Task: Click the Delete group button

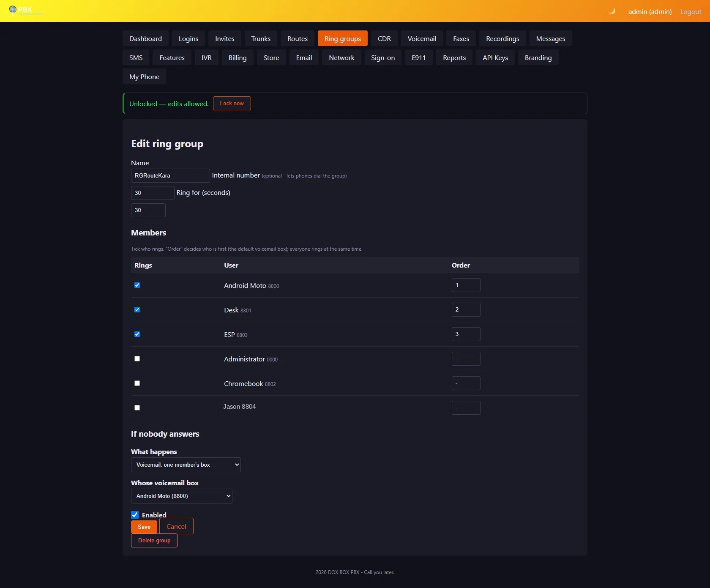Action: pyautogui.click(x=154, y=541)
